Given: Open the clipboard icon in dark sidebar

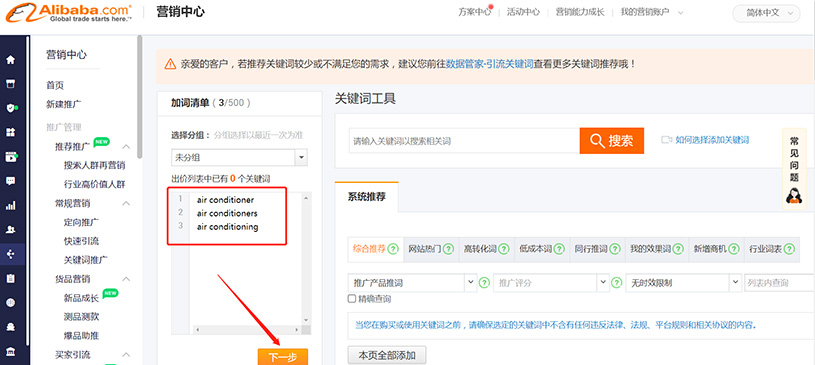Looking at the screenshot, I should pyautogui.click(x=10, y=279).
